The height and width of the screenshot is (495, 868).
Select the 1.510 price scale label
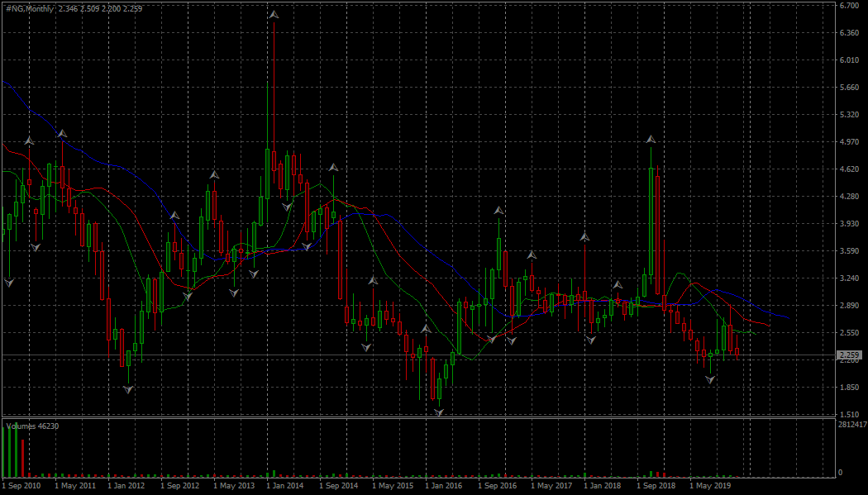point(850,414)
